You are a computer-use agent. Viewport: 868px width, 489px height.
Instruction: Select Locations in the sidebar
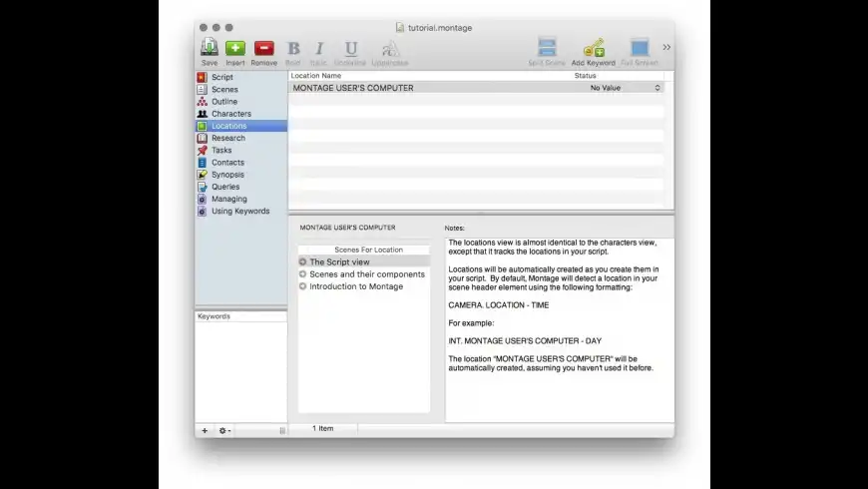coord(240,126)
